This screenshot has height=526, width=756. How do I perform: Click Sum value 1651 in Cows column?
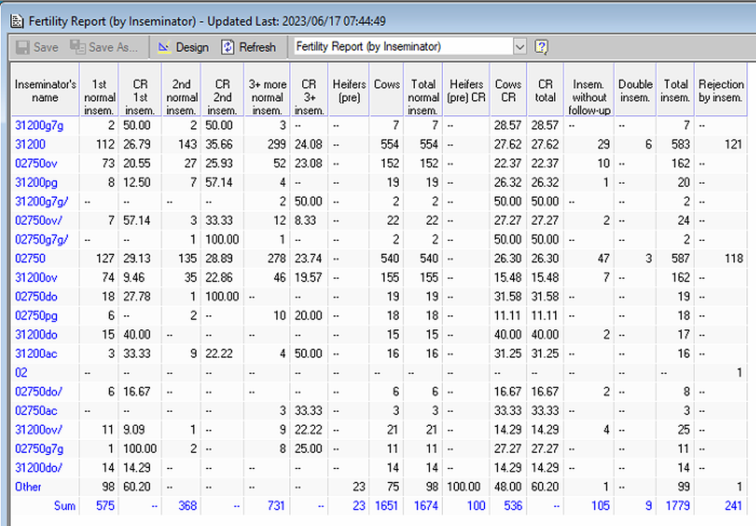pyautogui.click(x=387, y=506)
